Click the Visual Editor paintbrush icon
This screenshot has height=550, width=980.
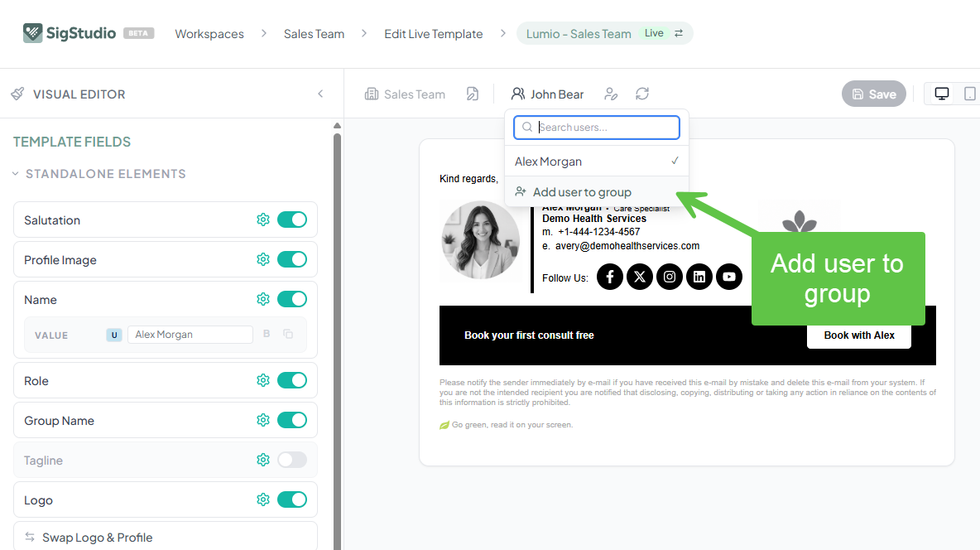tap(17, 94)
